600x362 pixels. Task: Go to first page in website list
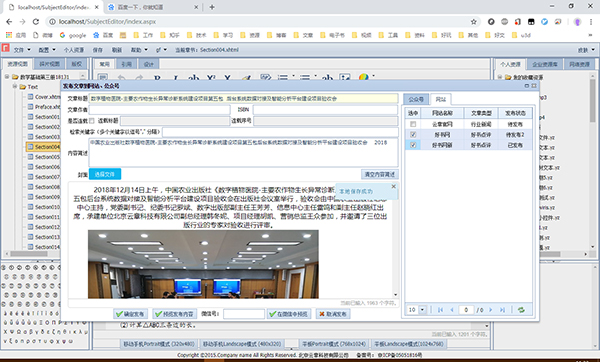tap(440, 310)
